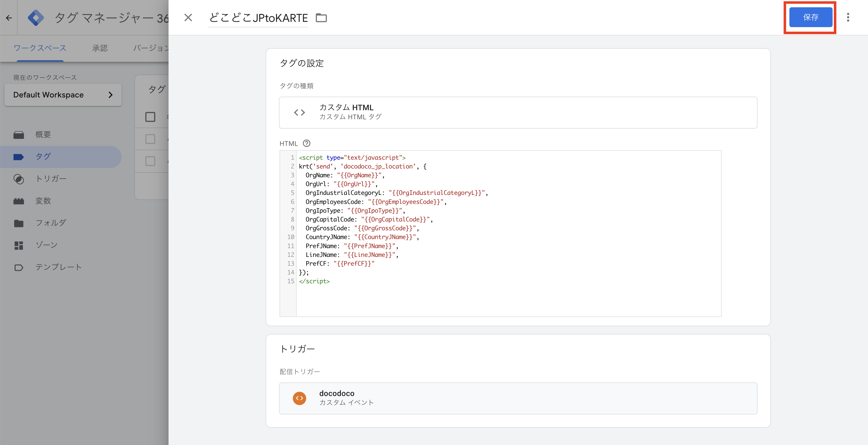This screenshot has height=445, width=868.
Task: Open the three-dot more options menu
Action: (848, 17)
